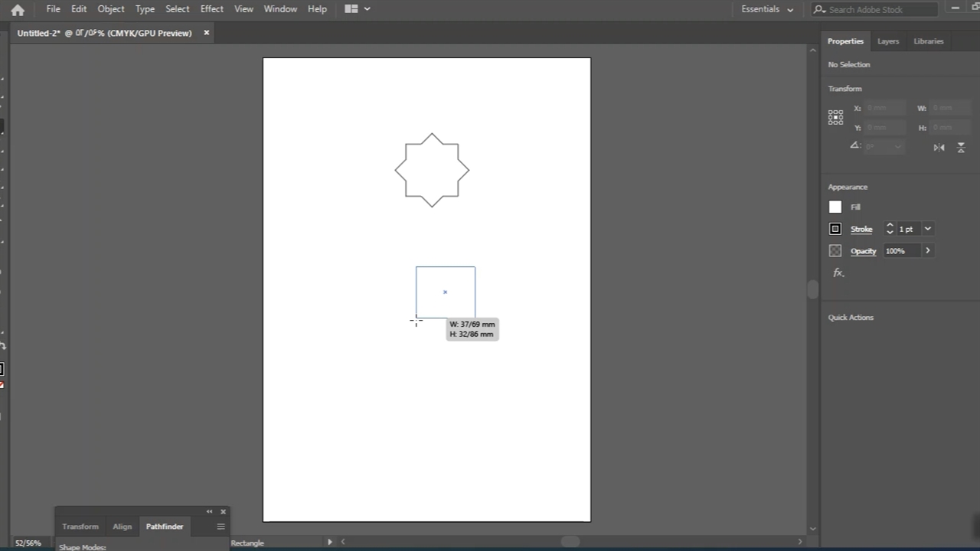Image resolution: width=980 pixels, height=551 pixels.
Task: Collapse the Pathfinder panel with double arrows
Action: (209, 511)
